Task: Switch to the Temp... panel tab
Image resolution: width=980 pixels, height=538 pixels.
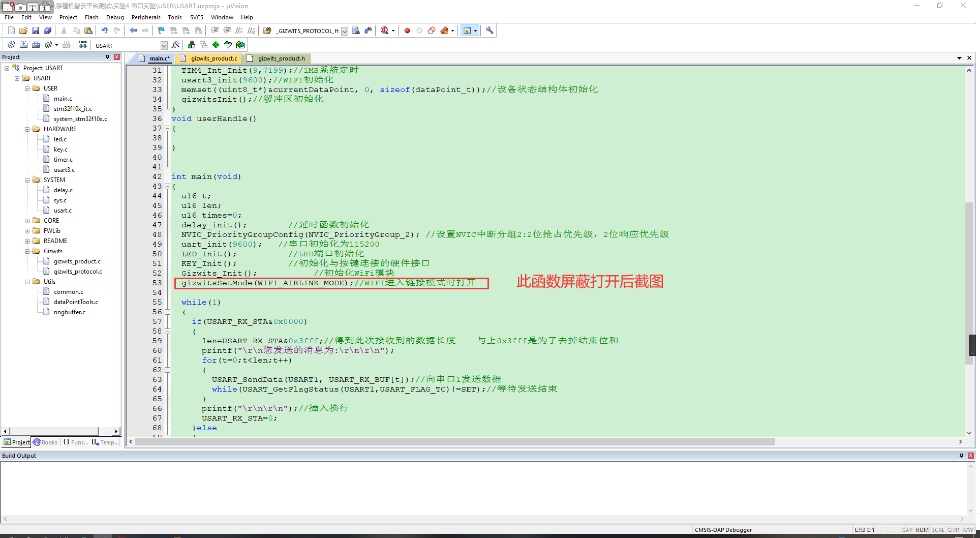Action: (105, 442)
